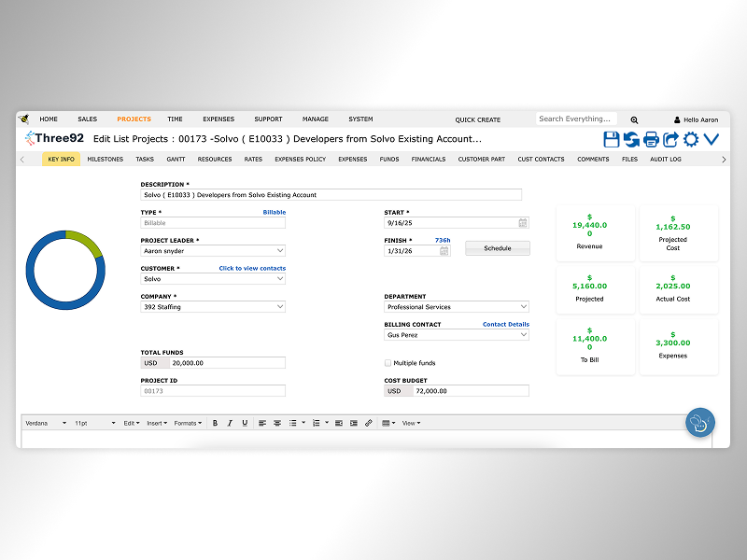Open the settings gear icon
Viewport: 747px width, 560px height.
[x=689, y=138]
